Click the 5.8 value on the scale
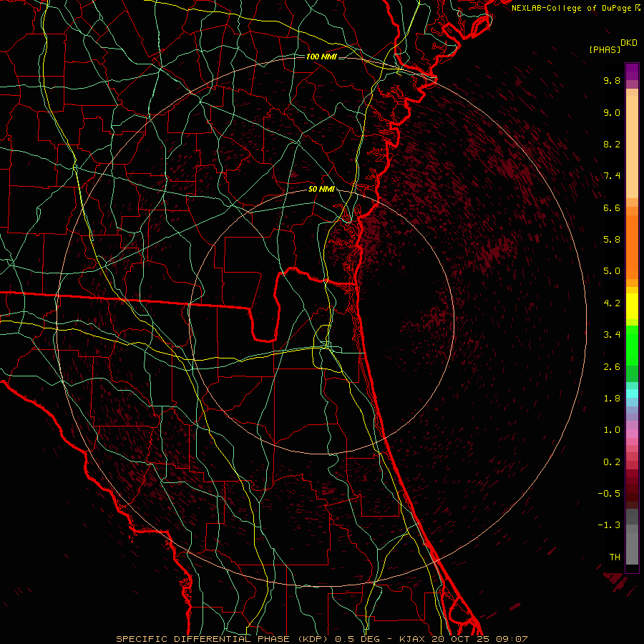 tap(612, 240)
